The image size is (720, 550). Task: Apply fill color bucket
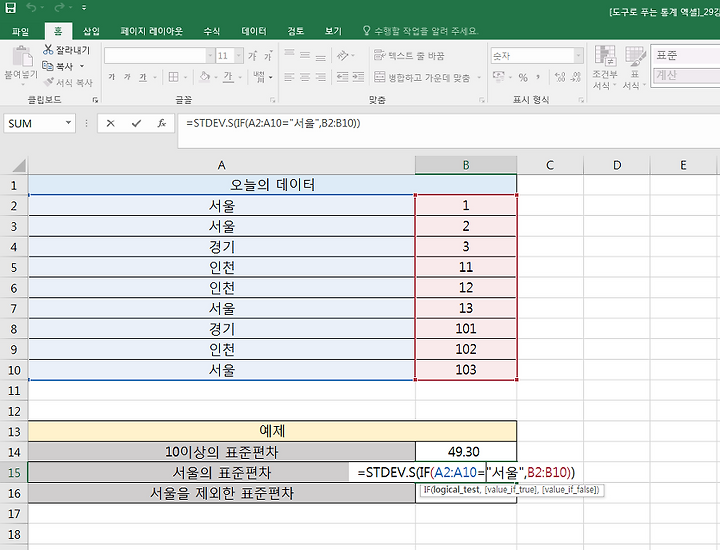coord(205,77)
